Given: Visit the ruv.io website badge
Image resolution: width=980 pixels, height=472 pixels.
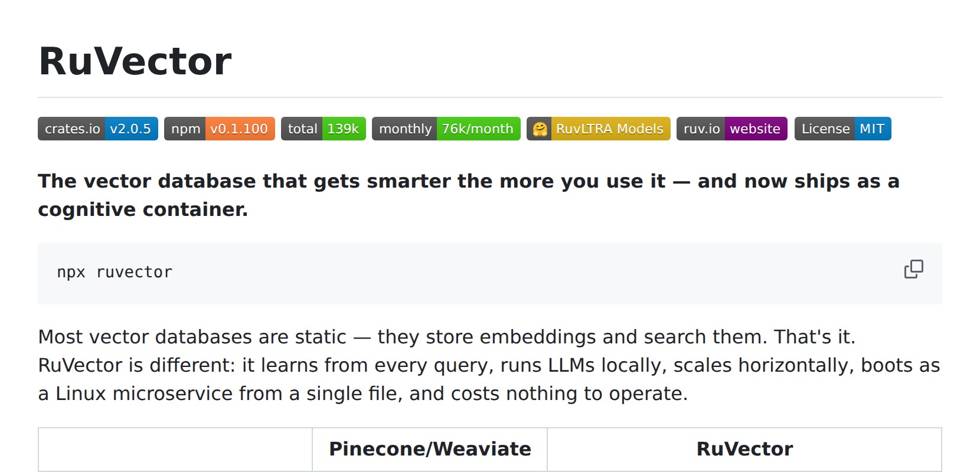Looking at the screenshot, I should [x=731, y=129].
